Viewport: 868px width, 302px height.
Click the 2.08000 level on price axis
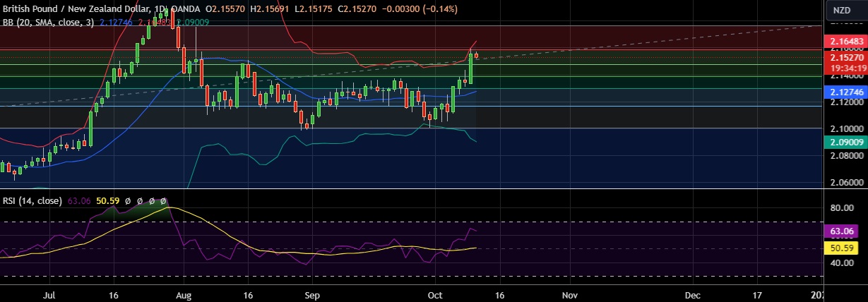click(845, 156)
